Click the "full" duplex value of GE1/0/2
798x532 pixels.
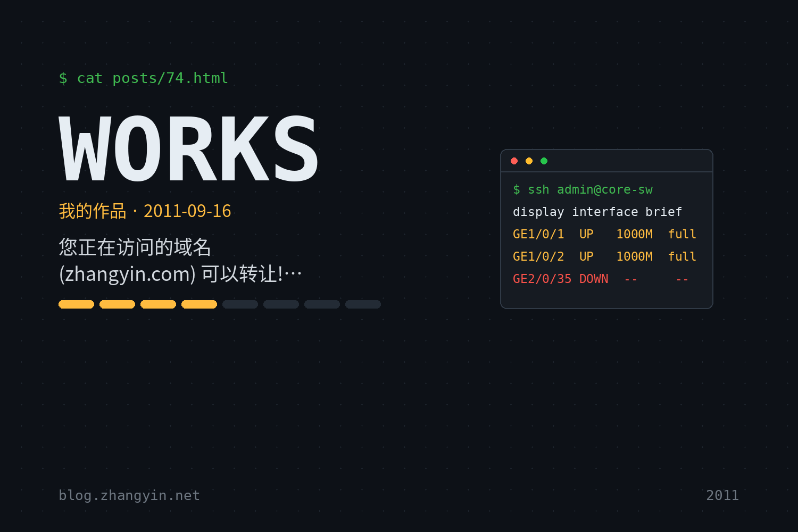683,256
